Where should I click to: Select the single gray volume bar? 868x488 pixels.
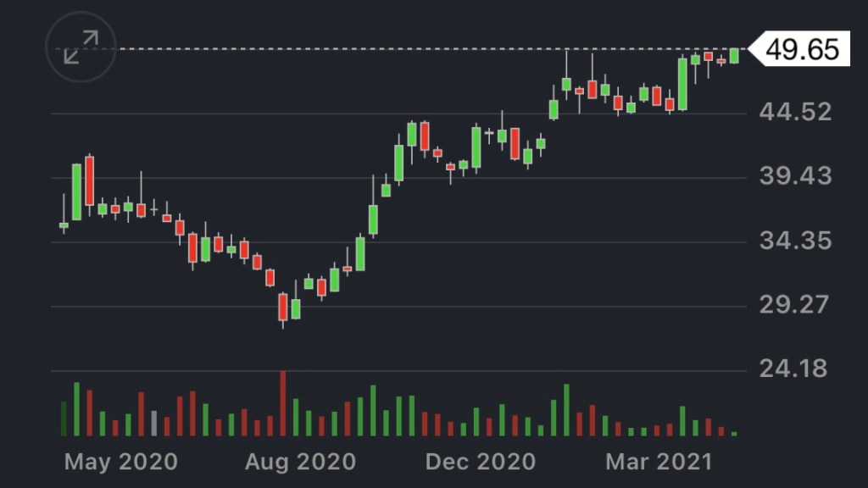pos(153,424)
